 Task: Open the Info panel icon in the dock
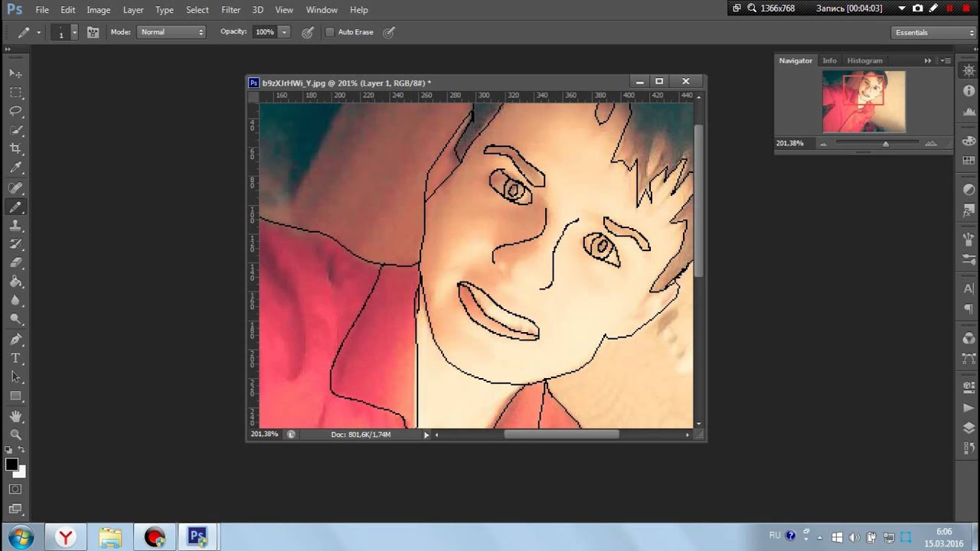click(969, 91)
